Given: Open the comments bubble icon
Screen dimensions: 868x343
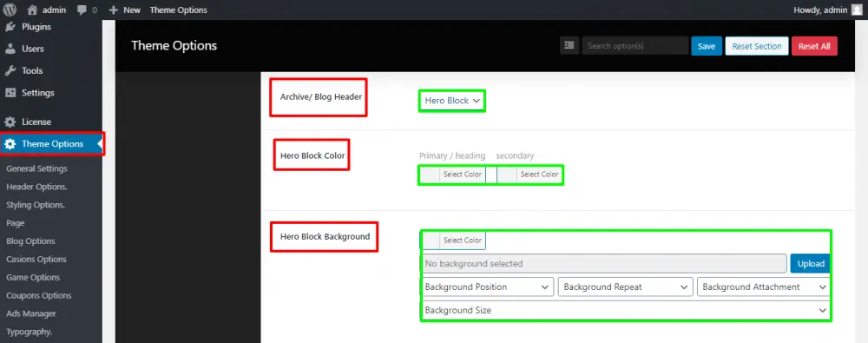Looking at the screenshot, I should tap(82, 10).
